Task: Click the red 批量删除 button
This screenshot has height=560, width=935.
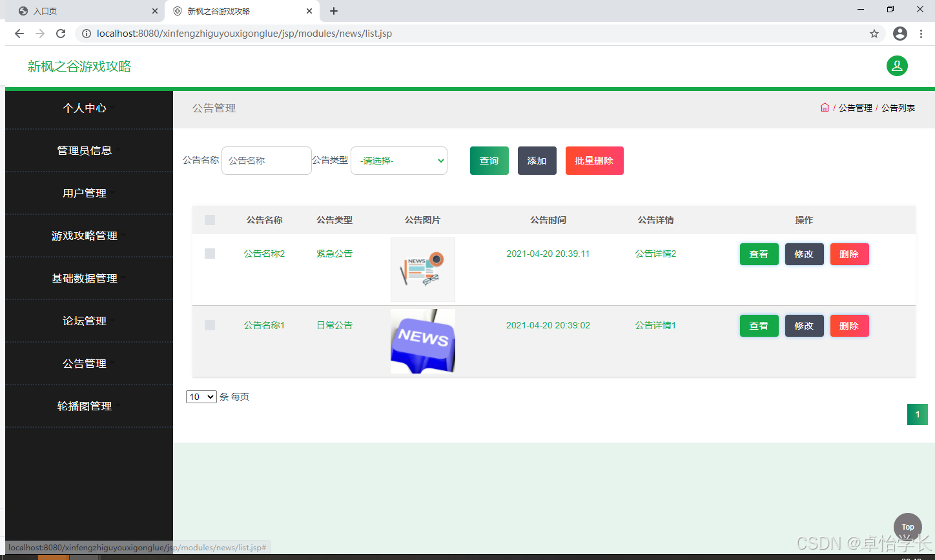Action: (x=595, y=161)
